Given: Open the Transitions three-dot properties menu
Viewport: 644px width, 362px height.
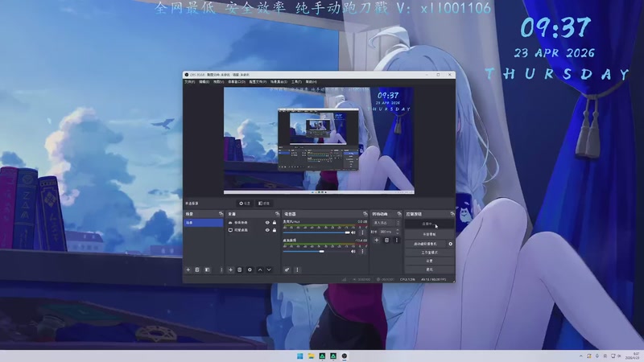Looking at the screenshot, I should coord(396,240).
